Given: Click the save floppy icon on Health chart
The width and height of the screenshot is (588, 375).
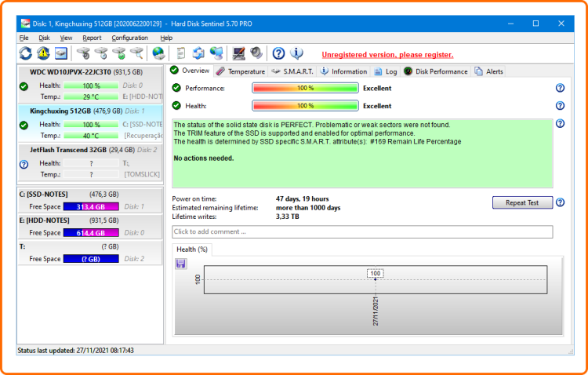Looking at the screenshot, I should click(181, 264).
